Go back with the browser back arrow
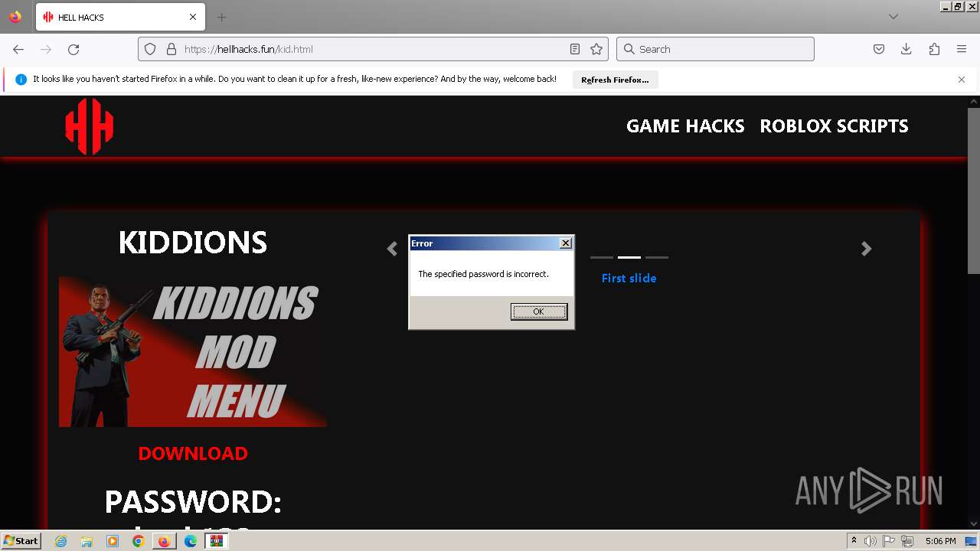Viewport: 980px width, 551px height. pyautogui.click(x=18, y=49)
